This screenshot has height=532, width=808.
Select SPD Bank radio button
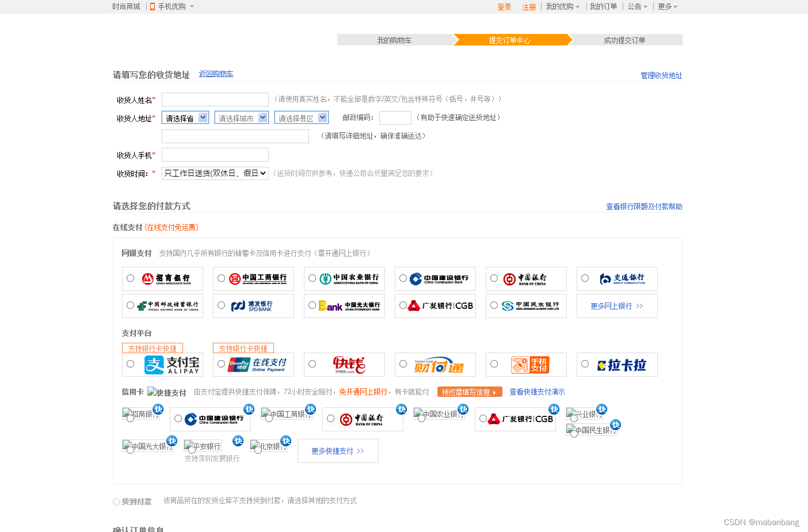(x=222, y=305)
